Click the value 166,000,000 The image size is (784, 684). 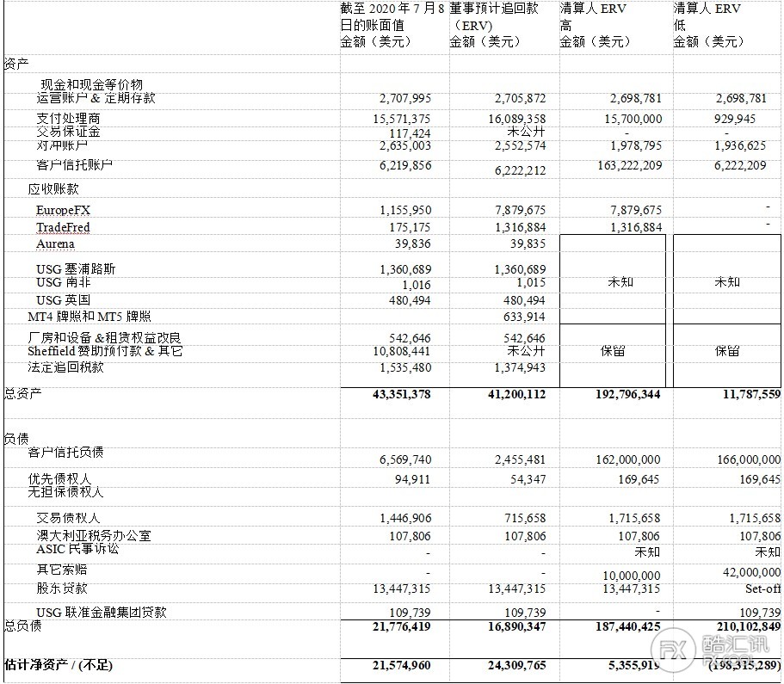click(749, 459)
